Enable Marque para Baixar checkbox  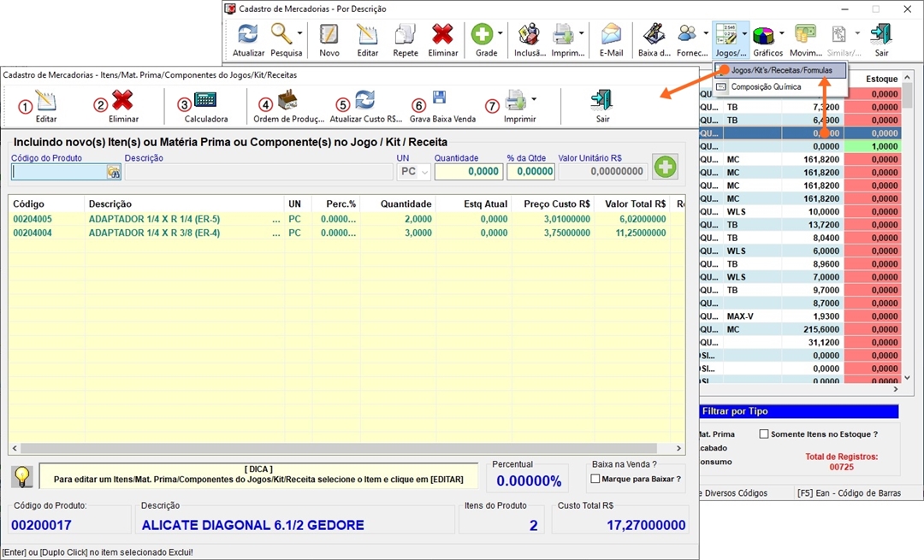(595, 479)
